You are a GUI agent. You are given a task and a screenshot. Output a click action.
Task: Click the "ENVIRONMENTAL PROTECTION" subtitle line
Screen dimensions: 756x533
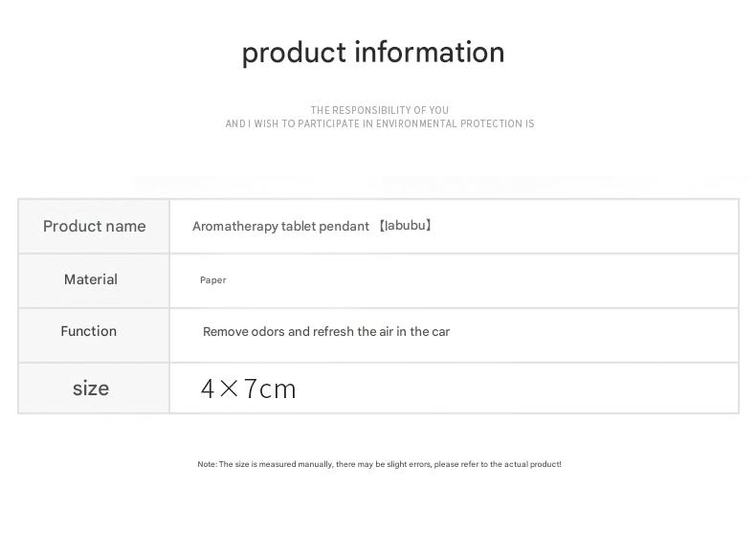pyautogui.click(x=380, y=123)
